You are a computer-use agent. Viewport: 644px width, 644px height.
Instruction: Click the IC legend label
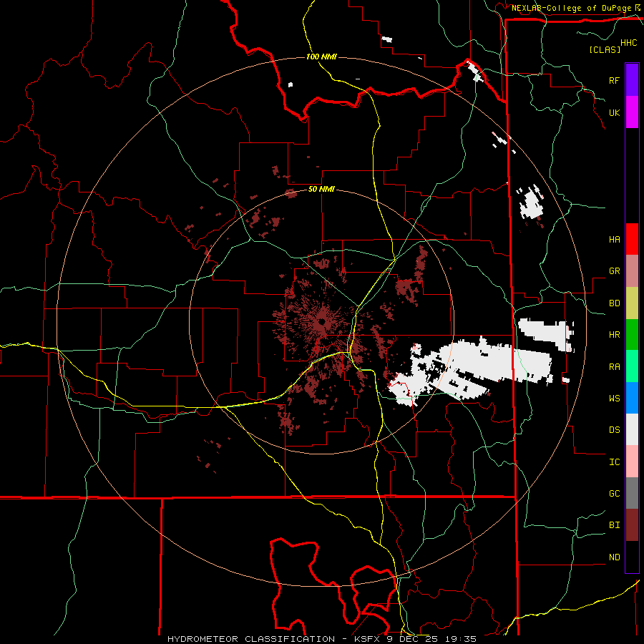614,462
